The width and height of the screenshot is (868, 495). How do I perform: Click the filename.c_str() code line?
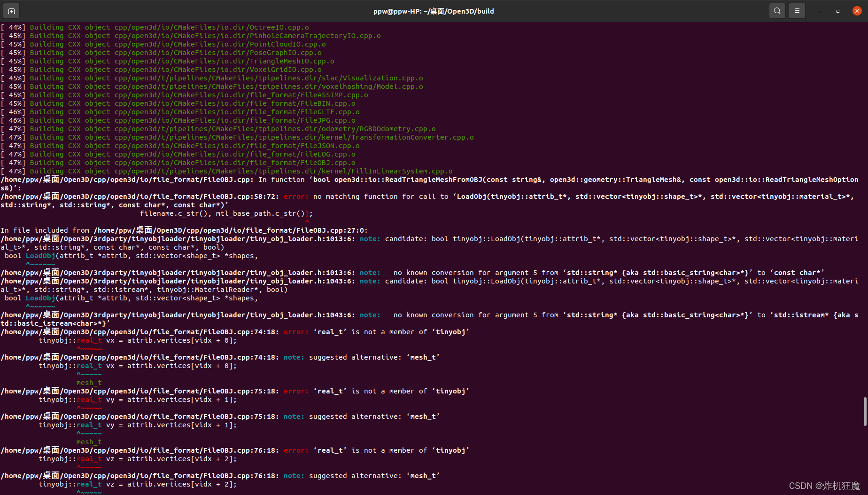coord(226,213)
